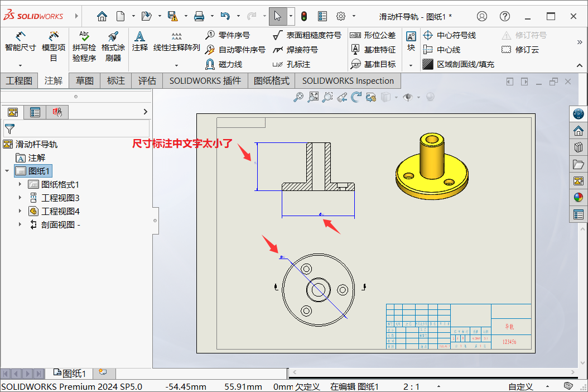This screenshot has width=588, height=392.
Task: Click the filter funnel icon
Action: 9,129
